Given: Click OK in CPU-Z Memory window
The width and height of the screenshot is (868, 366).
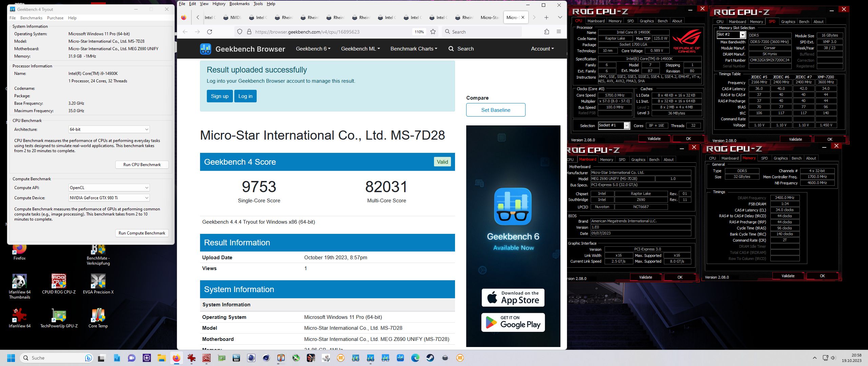Looking at the screenshot, I should tap(822, 276).
